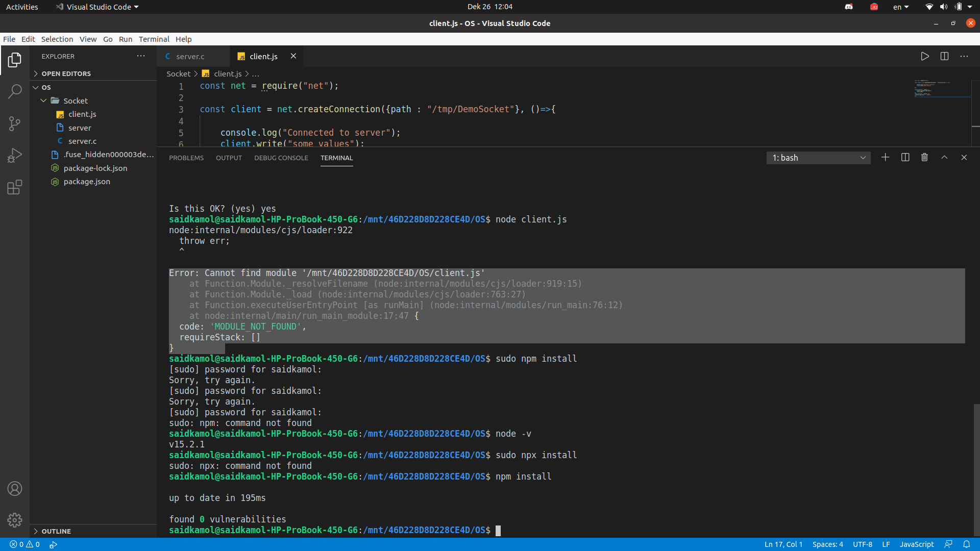Open the .fuse_hidden file
This screenshot has width=980, height=551.
point(93,155)
